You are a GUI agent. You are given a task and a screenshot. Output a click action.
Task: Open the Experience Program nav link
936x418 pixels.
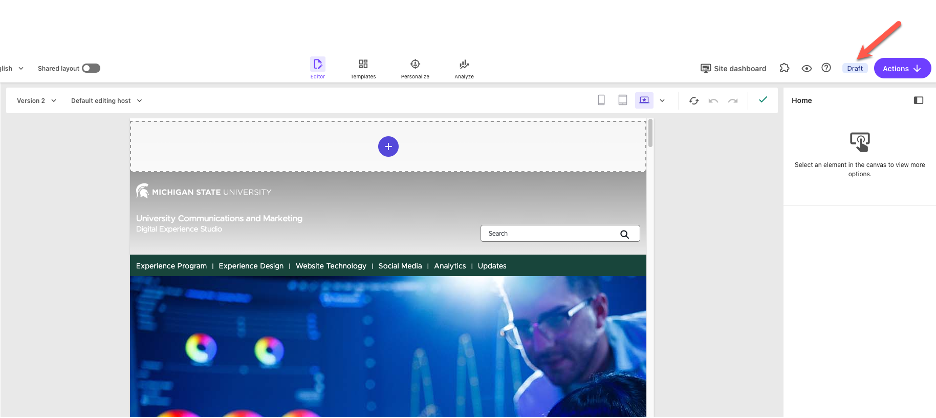pyautogui.click(x=171, y=266)
